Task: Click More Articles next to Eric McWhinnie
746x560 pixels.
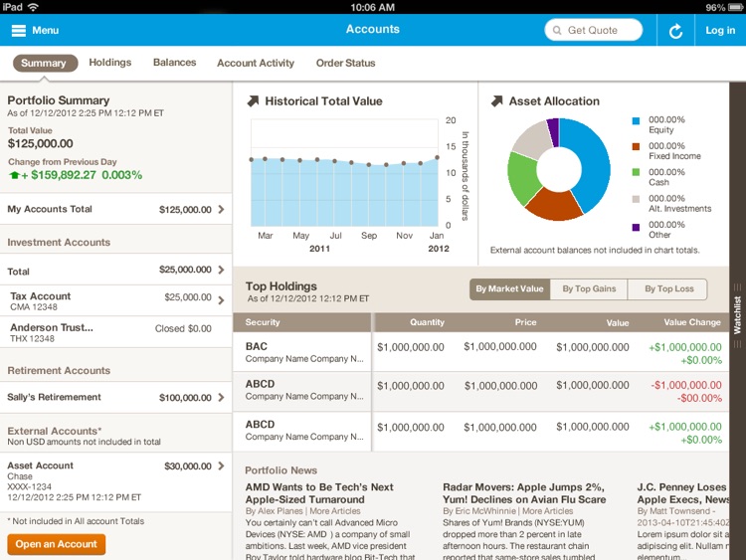Action: pyautogui.click(x=548, y=511)
